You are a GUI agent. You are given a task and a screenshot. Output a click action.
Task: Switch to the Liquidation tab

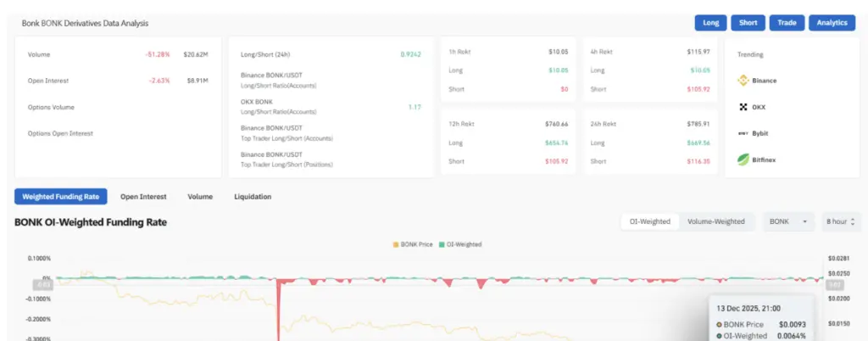click(253, 197)
